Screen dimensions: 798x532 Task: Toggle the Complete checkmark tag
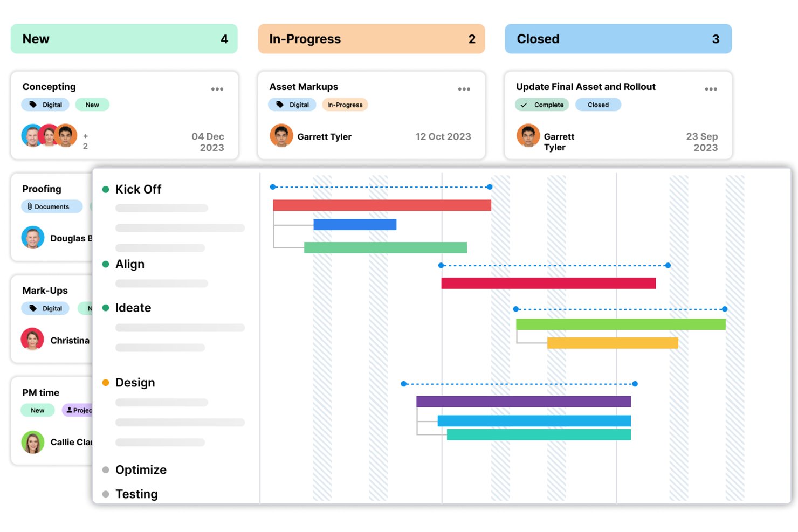(x=542, y=105)
